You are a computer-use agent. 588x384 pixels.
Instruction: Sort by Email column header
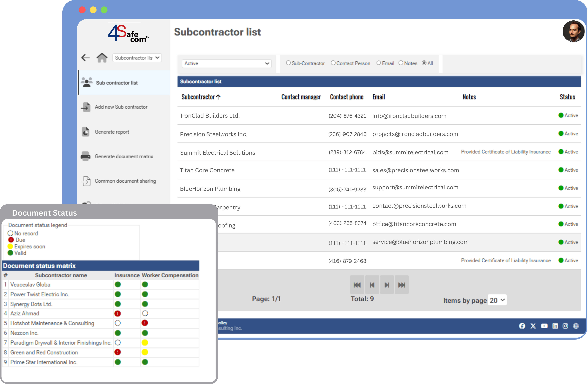pyautogui.click(x=379, y=97)
